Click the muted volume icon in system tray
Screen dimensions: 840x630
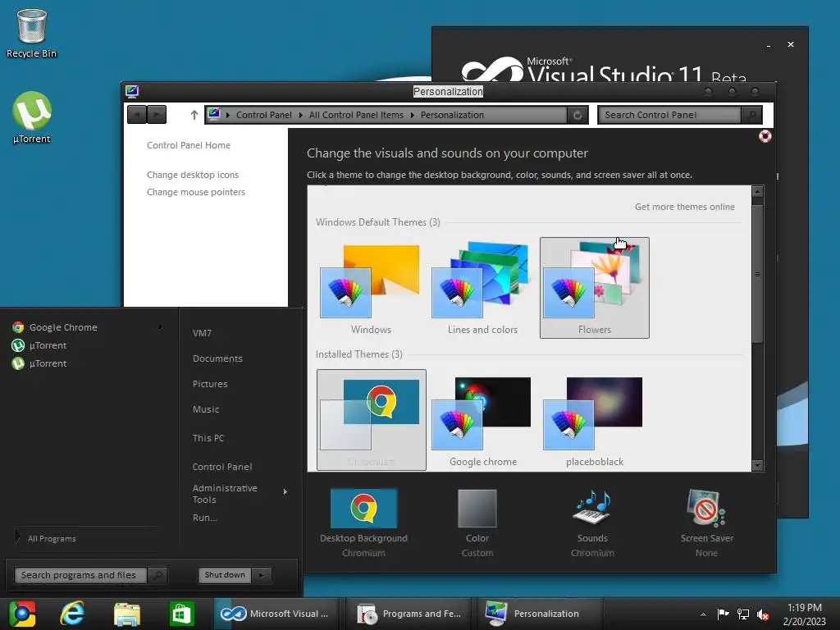[763, 614]
